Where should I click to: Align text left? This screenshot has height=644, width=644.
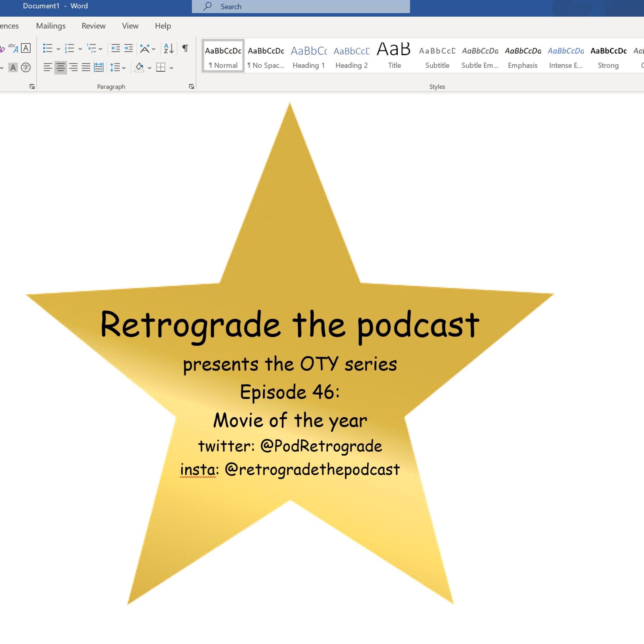[48, 68]
